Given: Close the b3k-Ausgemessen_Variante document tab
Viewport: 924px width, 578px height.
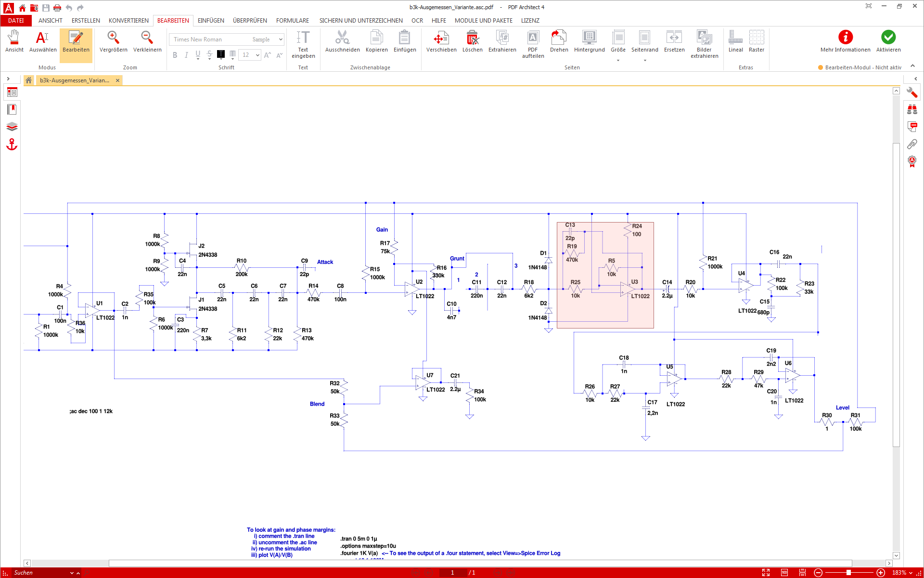Looking at the screenshot, I should (x=117, y=80).
